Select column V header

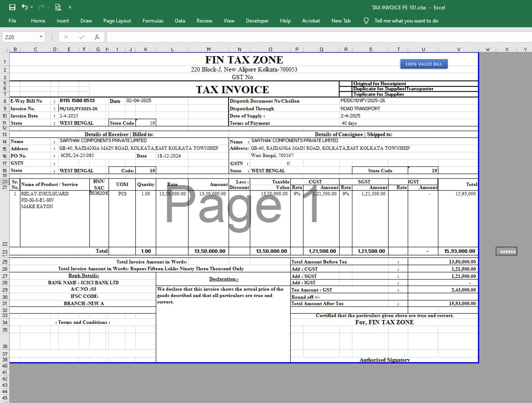click(459, 49)
